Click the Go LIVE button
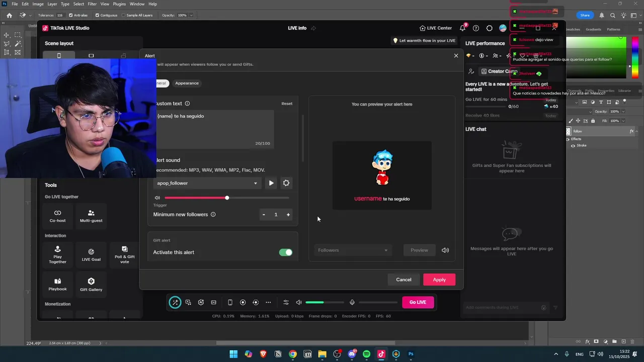644x362 pixels. coord(418,302)
